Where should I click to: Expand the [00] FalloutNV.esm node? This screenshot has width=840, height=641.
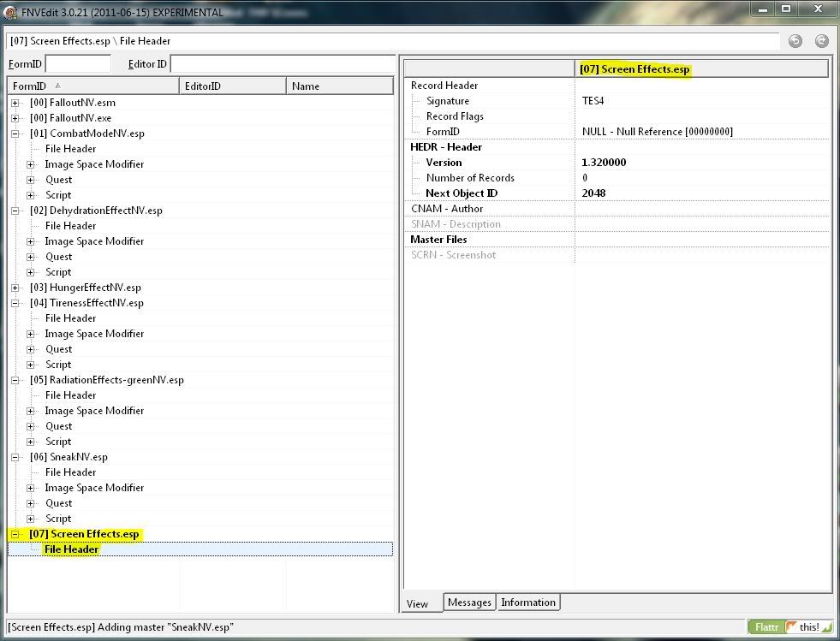pos(15,103)
